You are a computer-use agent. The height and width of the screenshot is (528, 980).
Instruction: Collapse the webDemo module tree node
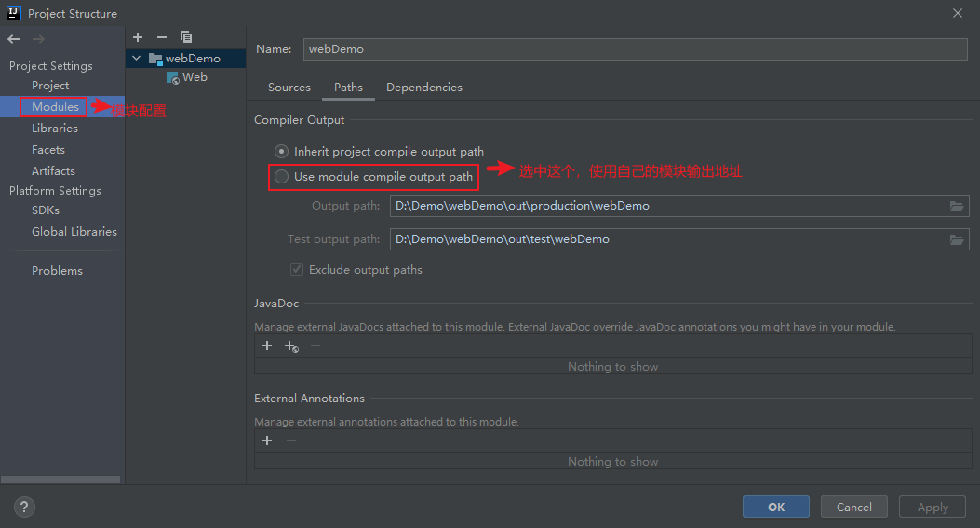137,58
